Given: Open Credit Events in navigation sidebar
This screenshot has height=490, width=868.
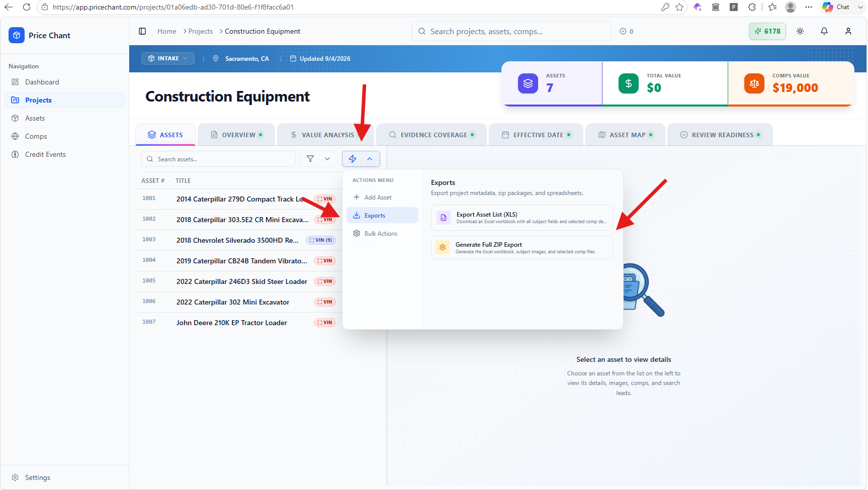Looking at the screenshot, I should 65,154.
